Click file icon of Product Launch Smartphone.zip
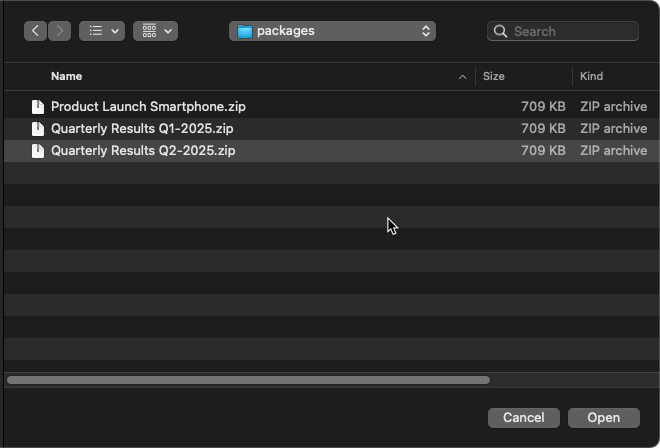Viewport: 660px width, 448px height. tap(38, 107)
